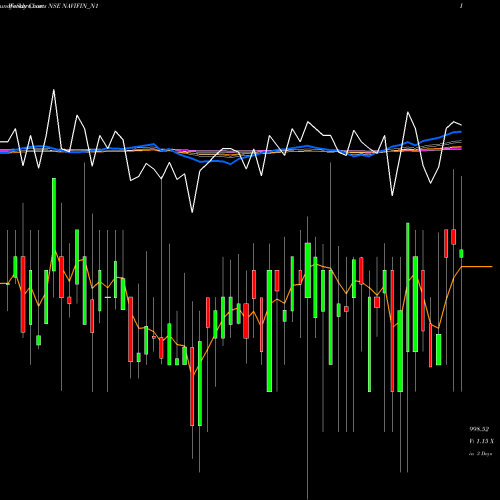Click the 998.52 price value
500x500 pixels.
click(x=479, y=429)
